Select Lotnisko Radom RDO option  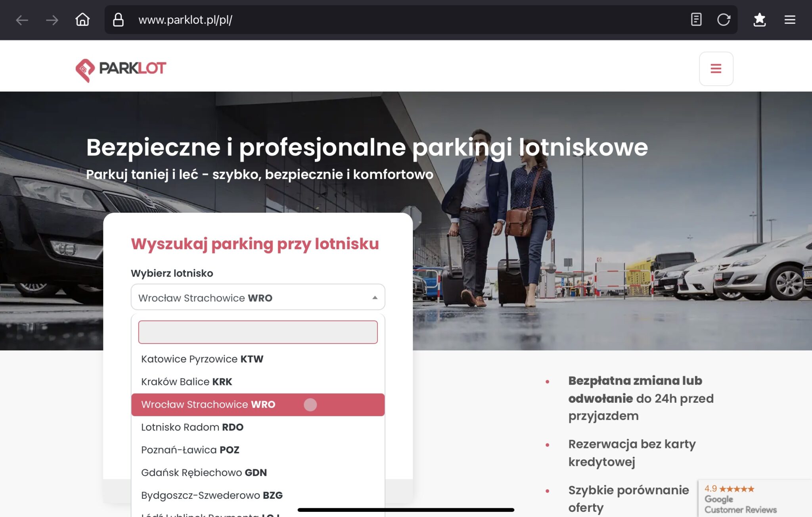point(258,427)
